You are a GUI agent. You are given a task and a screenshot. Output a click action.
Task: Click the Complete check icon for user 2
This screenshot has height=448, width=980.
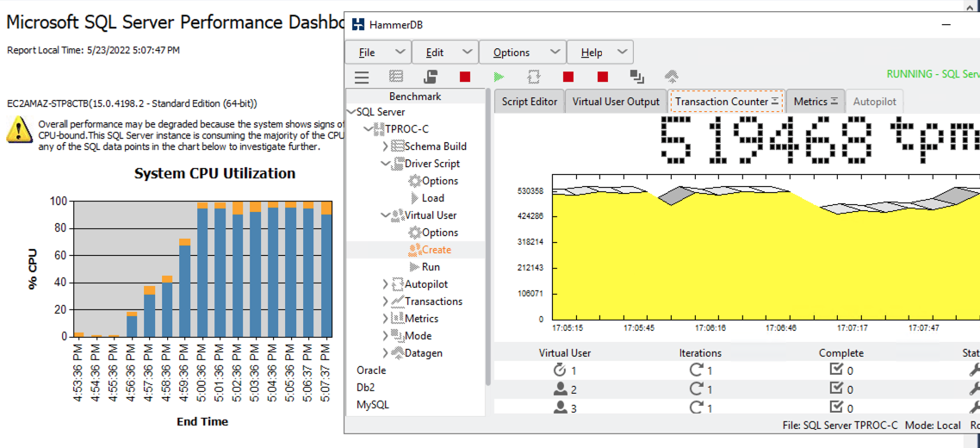click(836, 389)
